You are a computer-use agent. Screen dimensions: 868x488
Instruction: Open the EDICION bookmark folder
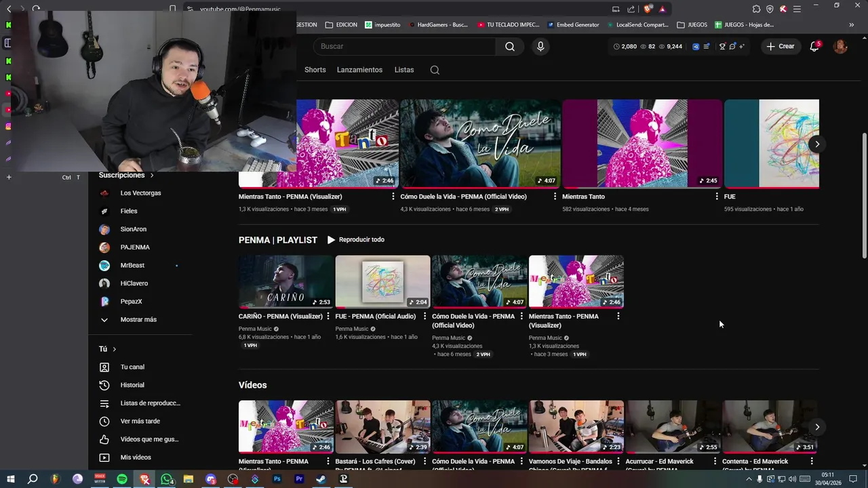tap(341, 25)
